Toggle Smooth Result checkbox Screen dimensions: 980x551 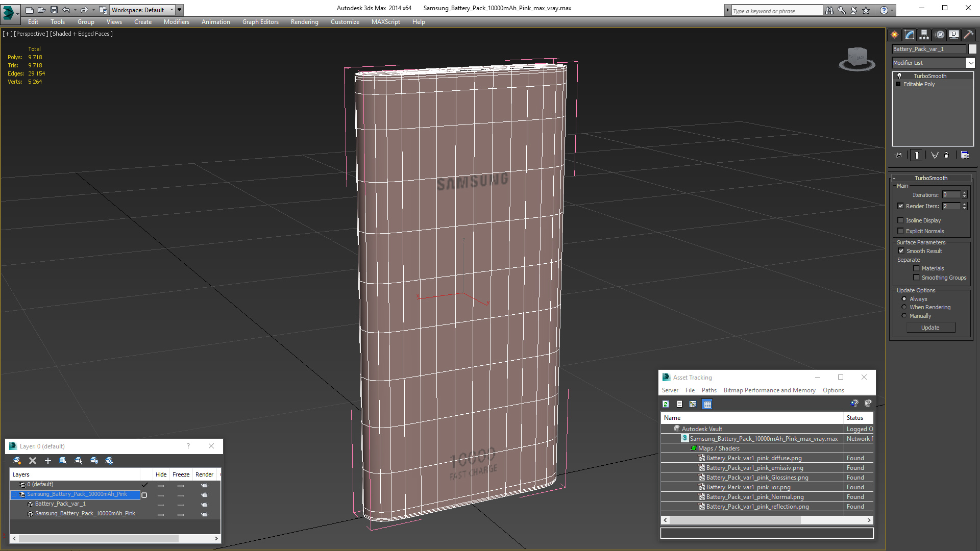tap(901, 251)
